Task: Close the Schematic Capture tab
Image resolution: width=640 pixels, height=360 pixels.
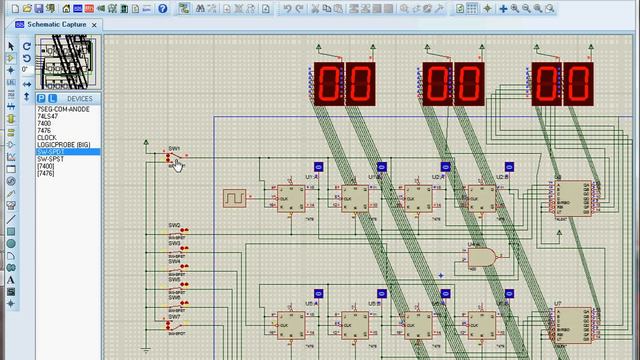Action: [94, 25]
